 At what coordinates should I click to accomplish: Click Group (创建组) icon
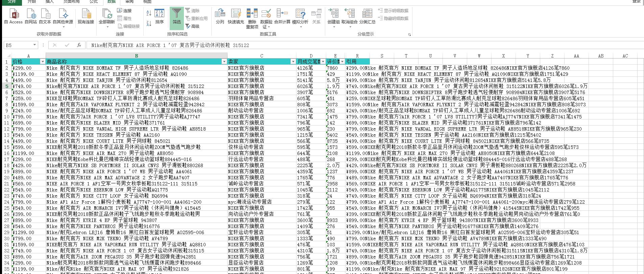(x=333, y=14)
